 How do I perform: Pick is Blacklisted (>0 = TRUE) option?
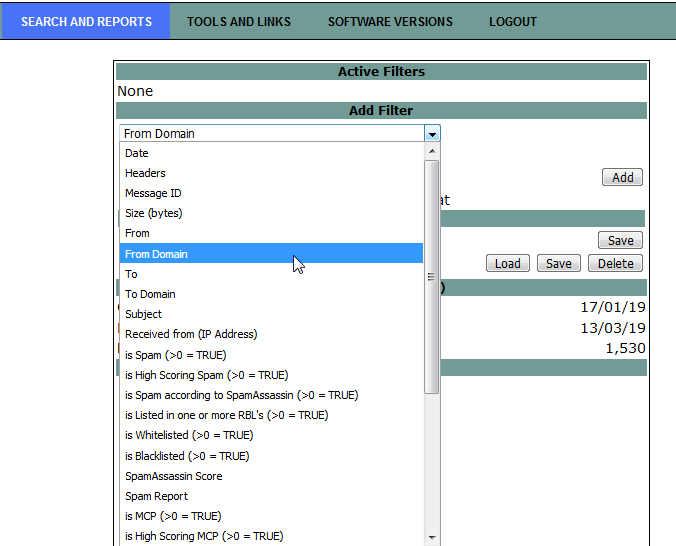[x=272, y=456]
